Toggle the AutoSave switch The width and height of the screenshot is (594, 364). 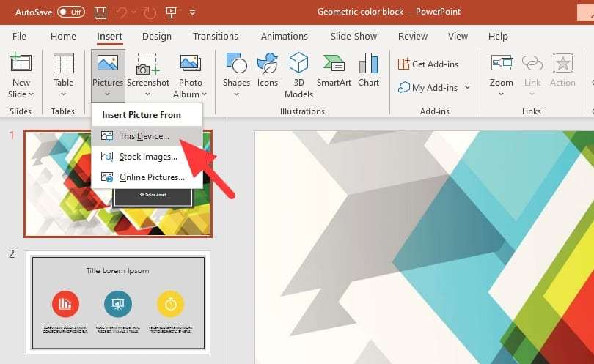tap(70, 12)
